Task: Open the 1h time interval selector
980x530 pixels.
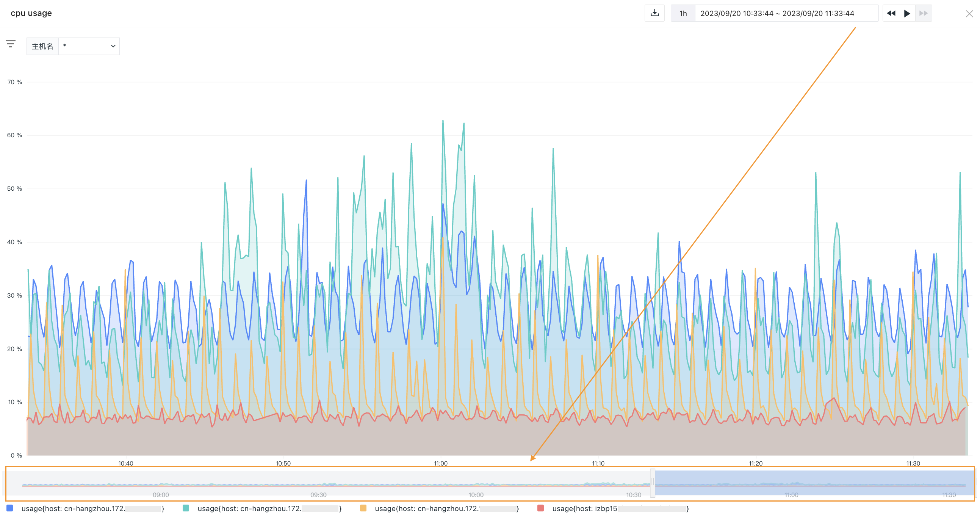Action: 683,13
